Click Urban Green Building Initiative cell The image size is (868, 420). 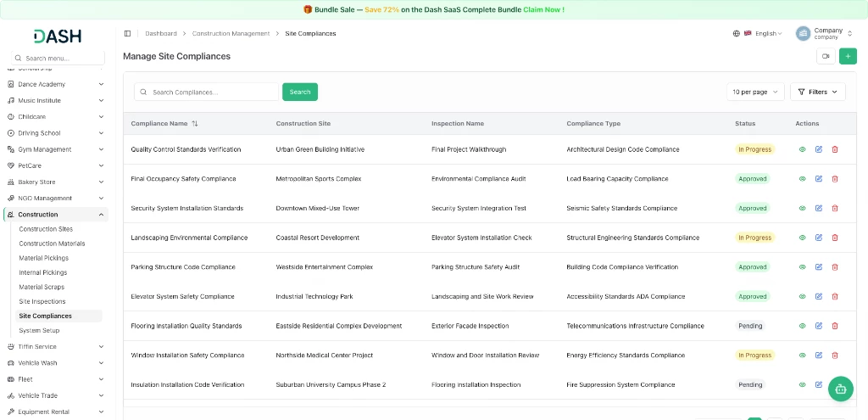[x=320, y=149]
